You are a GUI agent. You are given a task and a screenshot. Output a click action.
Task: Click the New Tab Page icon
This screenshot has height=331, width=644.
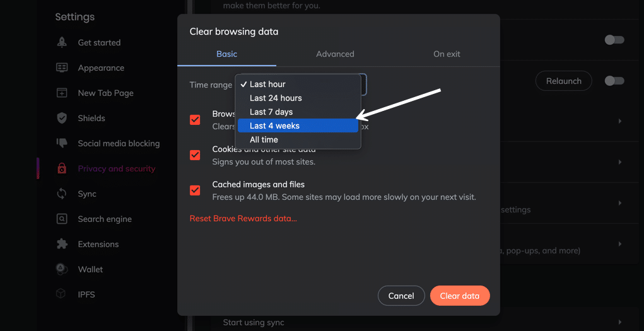[62, 93]
